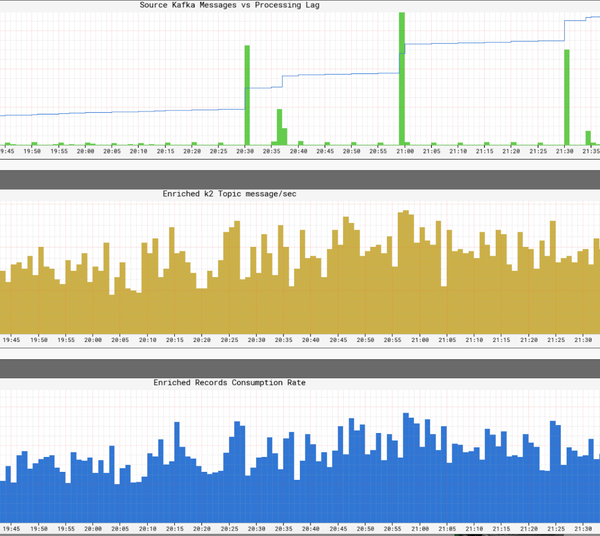
Task: Click the 20:45 axis label on the k2 Topic chart
Action: pyautogui.click(x=338, y=340)
